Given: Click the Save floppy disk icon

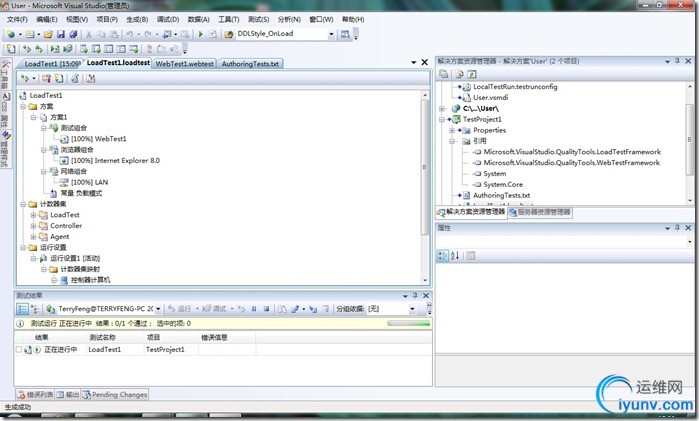Looking at the screenshot, I should [61, 34].
